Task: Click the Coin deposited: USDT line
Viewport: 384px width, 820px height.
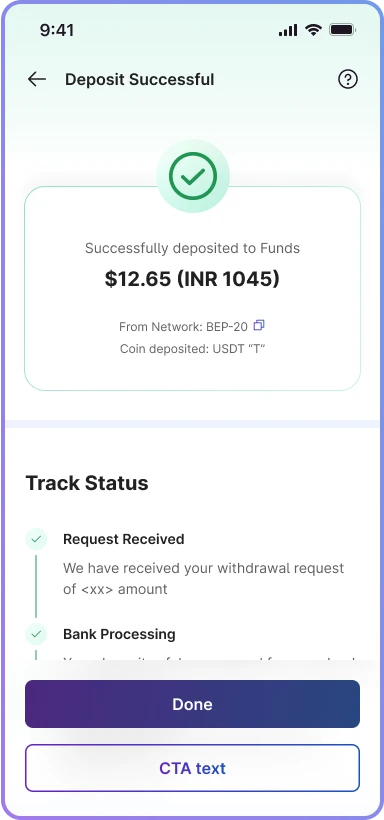Action: 193,348
